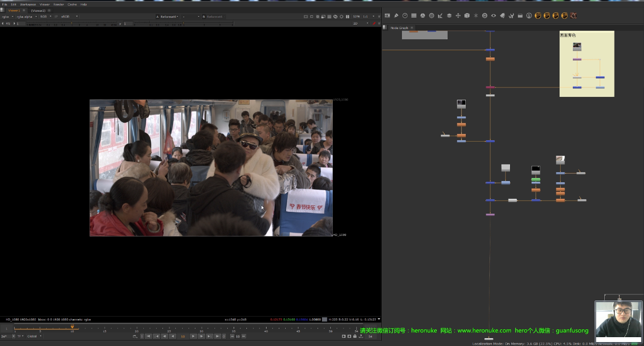
Task: Toggle the IP input process button
Action: coord(56,17)
